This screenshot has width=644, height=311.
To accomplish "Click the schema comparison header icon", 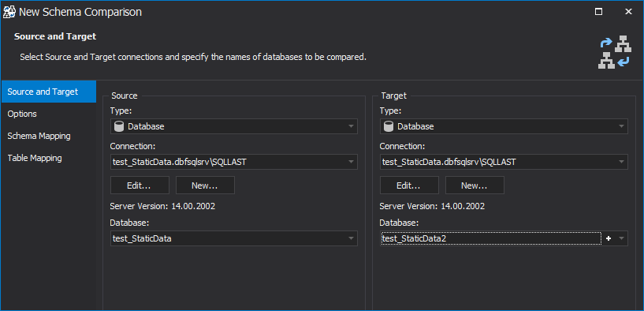I will point(614,52).
